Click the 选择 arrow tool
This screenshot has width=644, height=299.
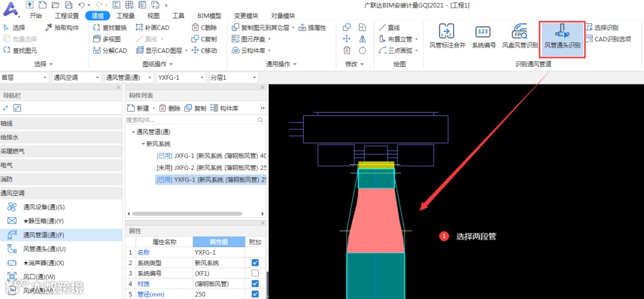click(x=14, y=27)
